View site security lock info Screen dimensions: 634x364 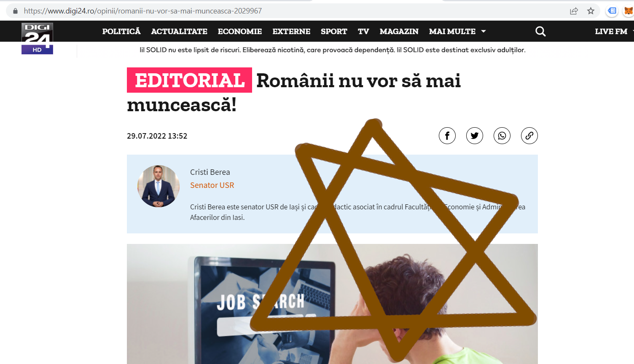coord(16,11)
